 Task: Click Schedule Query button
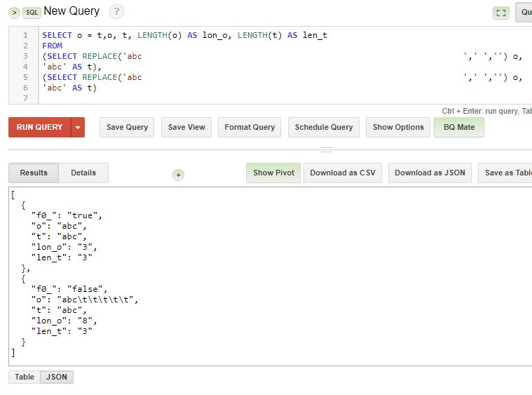pos(324,128)
